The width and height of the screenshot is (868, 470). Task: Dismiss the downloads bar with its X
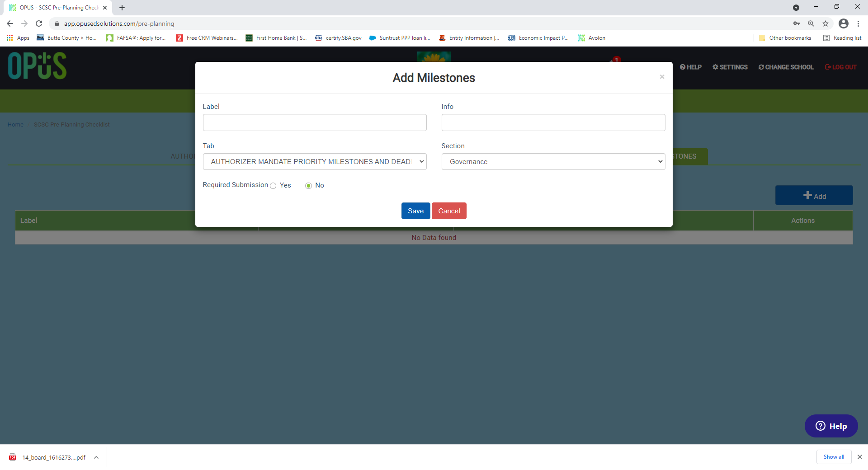[860, 457]
